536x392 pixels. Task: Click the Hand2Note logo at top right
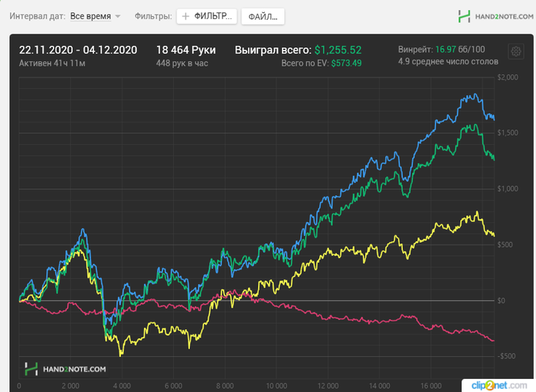(495, 16)
